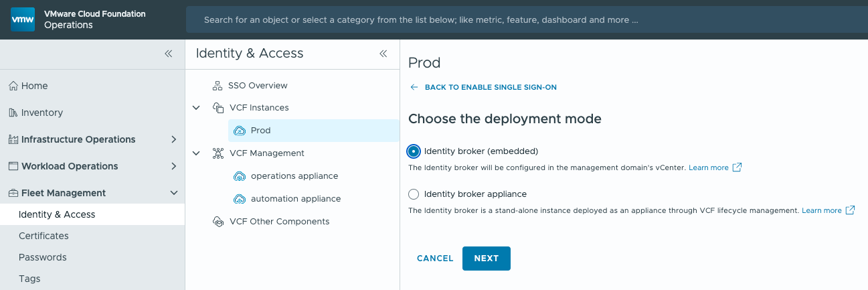Click the operations appliance cloud icon
The width and height of the screenshot is (868, 290).
(239, 176)
